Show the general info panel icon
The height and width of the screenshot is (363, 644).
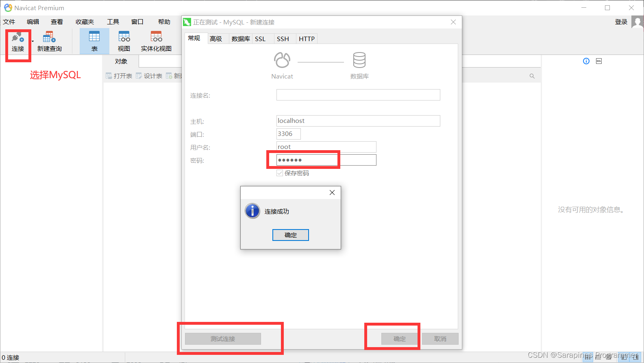586,61
